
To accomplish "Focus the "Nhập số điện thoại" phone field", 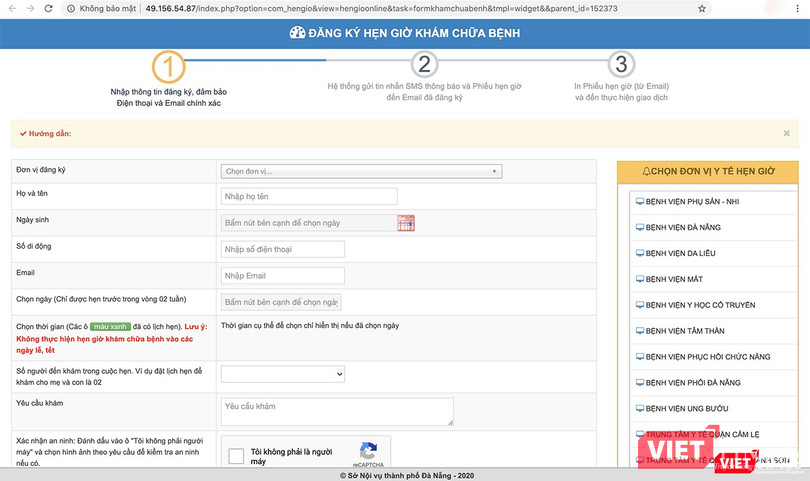I will pos(283,249).
